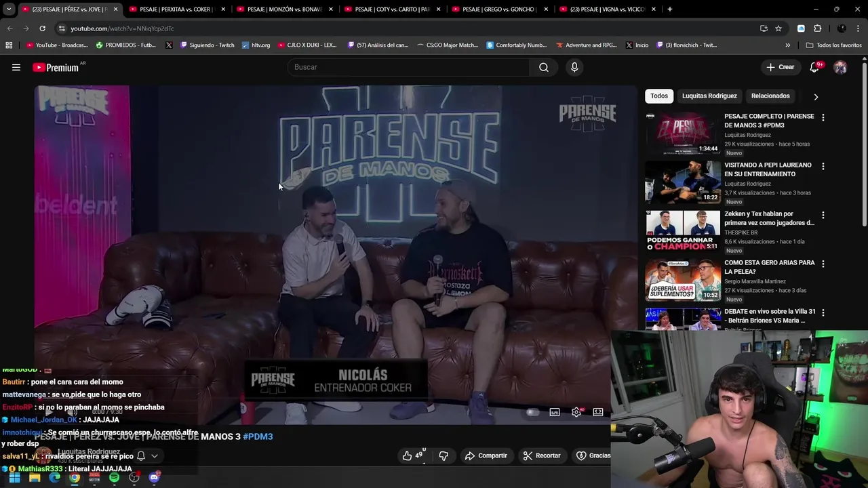The image size is (868, 488).
Task: Open the PROMIEDOS - Futb... bookmark
Action: pyautogui.click(x=126, y=45)
